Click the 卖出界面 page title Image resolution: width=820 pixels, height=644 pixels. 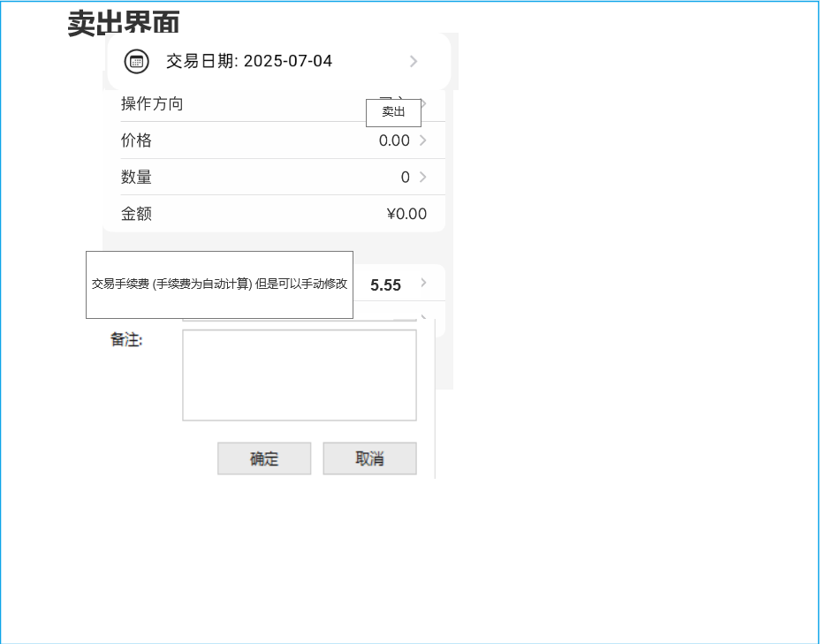[x=124, y=22]
